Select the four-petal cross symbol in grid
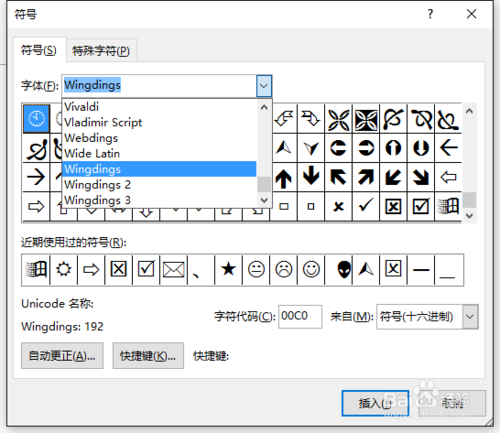Viewport: 500px width, 433px height. (x=338, y=119)
